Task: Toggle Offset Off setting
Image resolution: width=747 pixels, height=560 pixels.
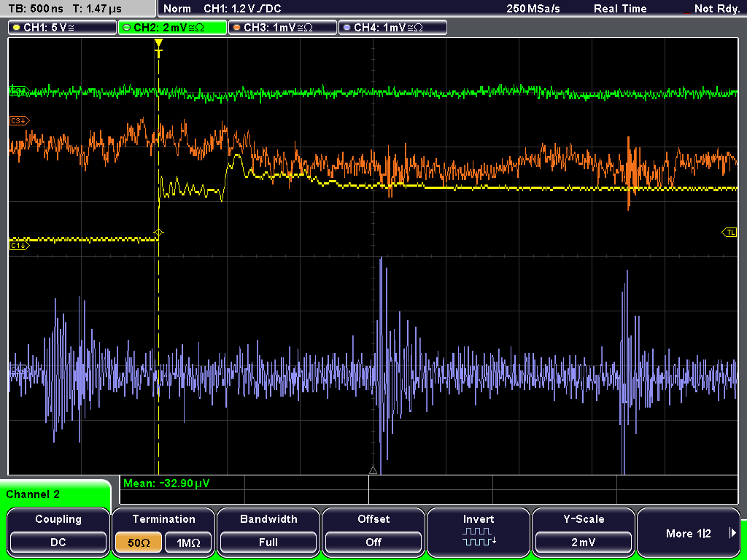Action: tap(373, 532)
